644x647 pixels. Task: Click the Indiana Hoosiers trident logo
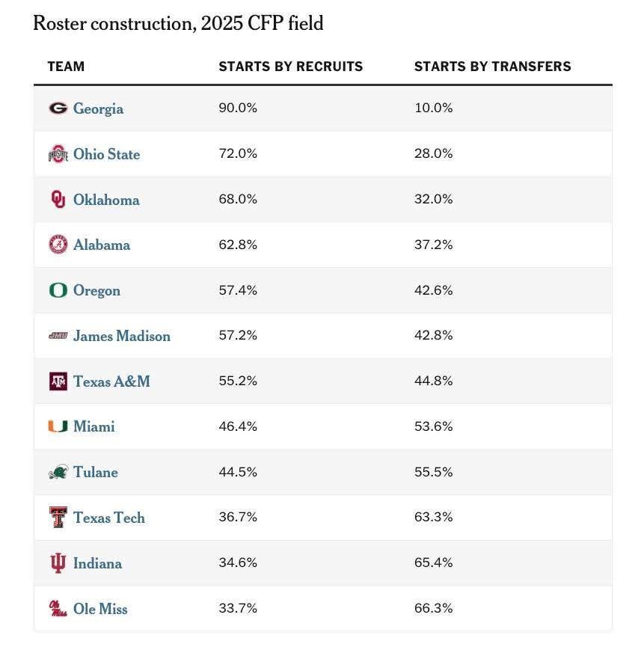coord(58,563)
